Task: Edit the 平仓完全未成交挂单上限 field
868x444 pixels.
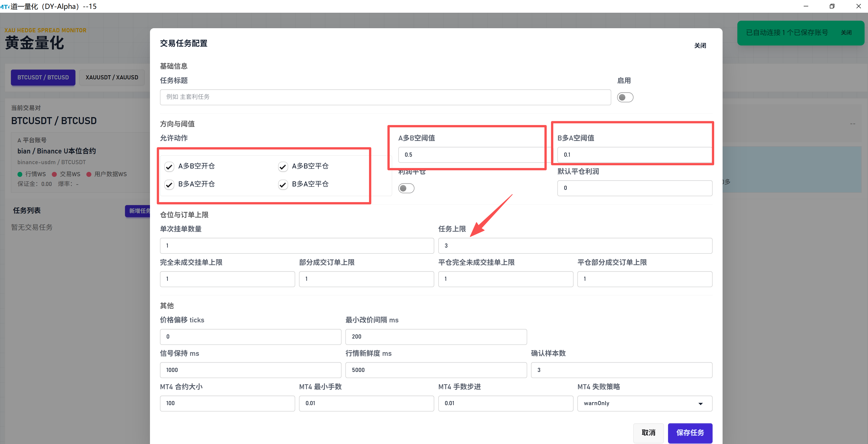Action: click(x=505, y=279)
